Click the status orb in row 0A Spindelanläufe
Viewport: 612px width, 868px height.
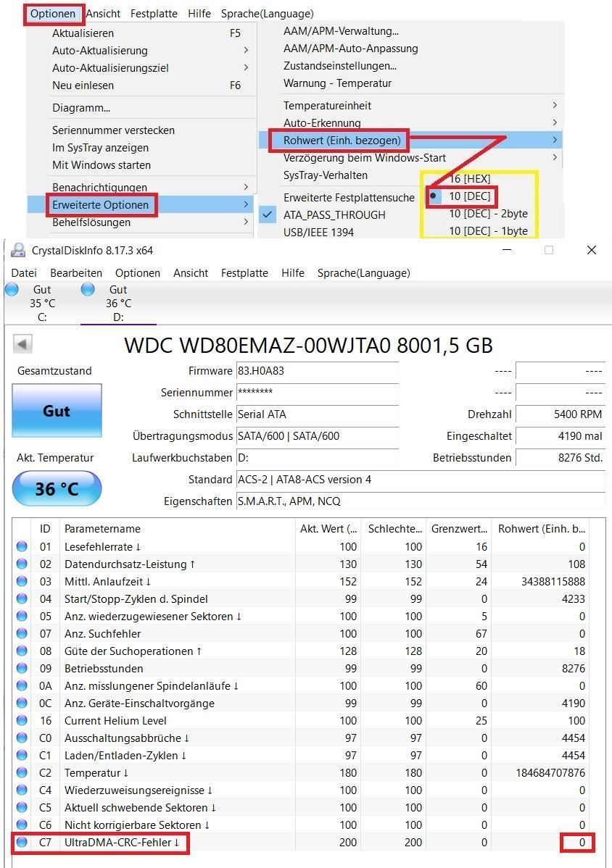[22, 685]
